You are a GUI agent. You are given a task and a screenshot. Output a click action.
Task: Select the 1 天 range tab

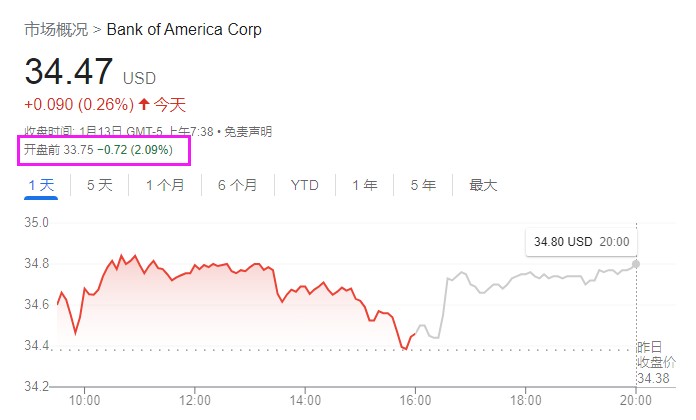point(41,185)
